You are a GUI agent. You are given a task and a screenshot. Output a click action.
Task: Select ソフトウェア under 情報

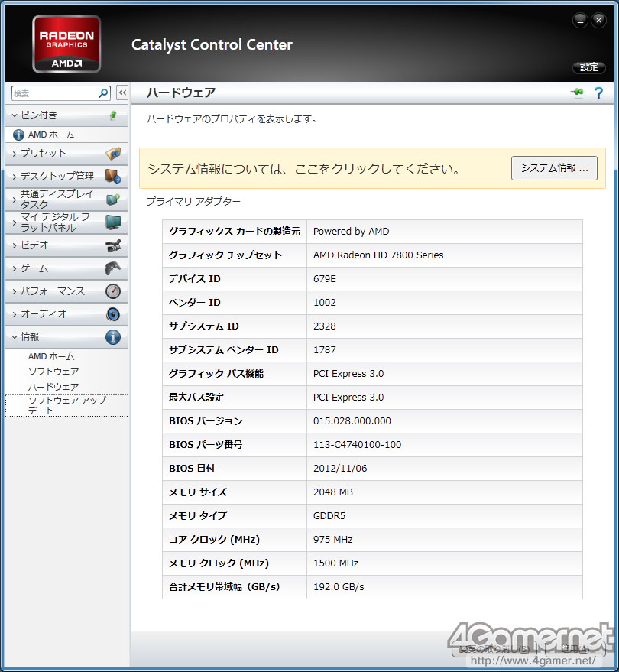(x=53, y=372)
